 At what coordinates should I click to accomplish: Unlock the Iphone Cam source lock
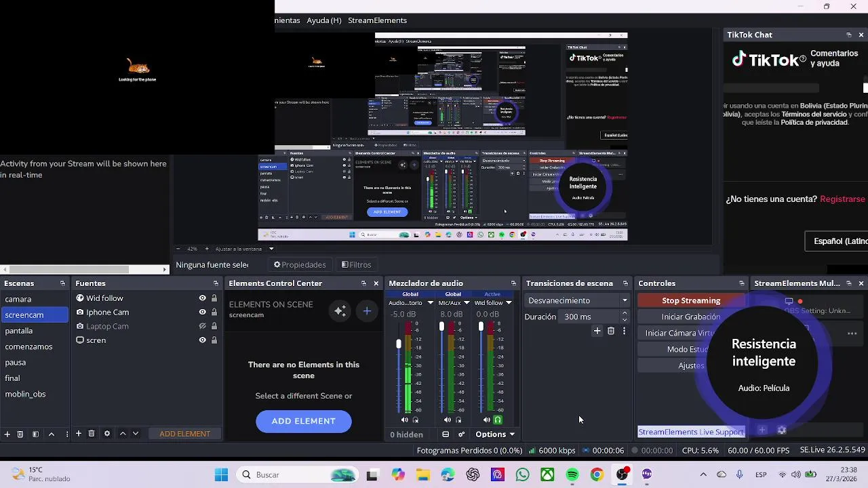[x=214, y=312]
